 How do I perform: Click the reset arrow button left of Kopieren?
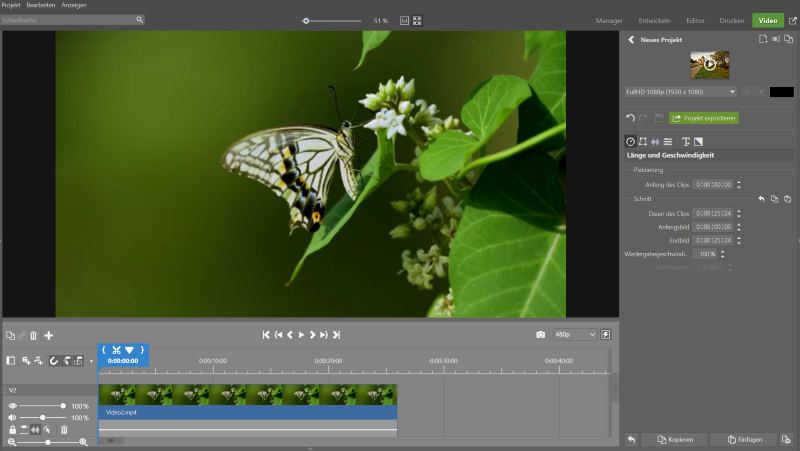(632, 439)
